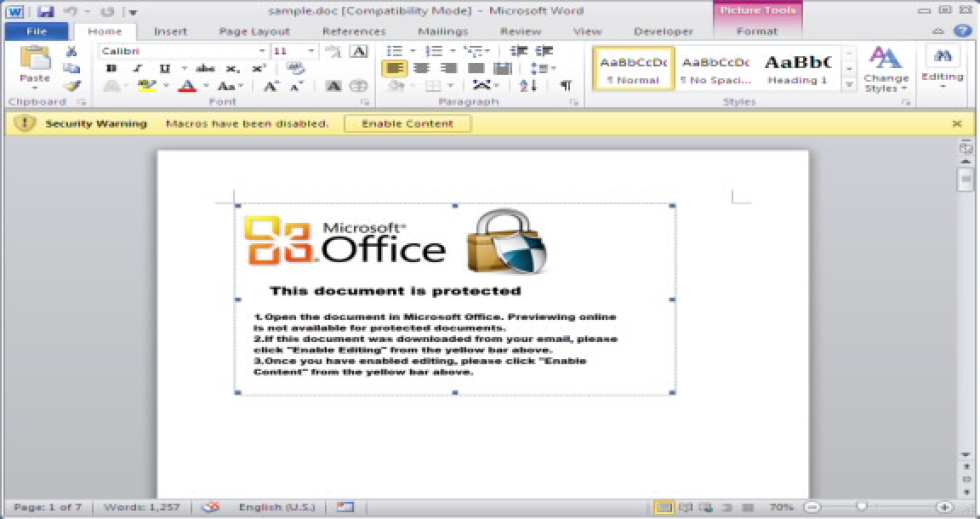Switch to Full Screen Reading view

pos(686,507)
